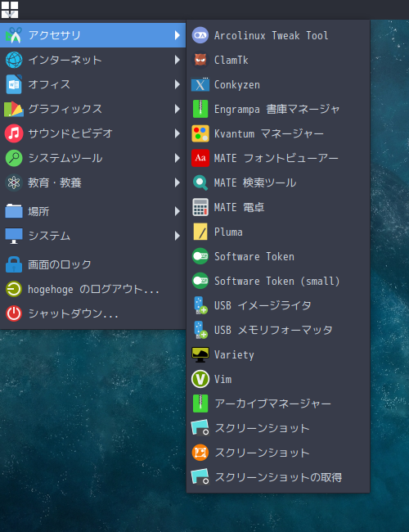The image size is (409, 532).
Task: Open the 教育・教養 label
Action: (55, 183)
